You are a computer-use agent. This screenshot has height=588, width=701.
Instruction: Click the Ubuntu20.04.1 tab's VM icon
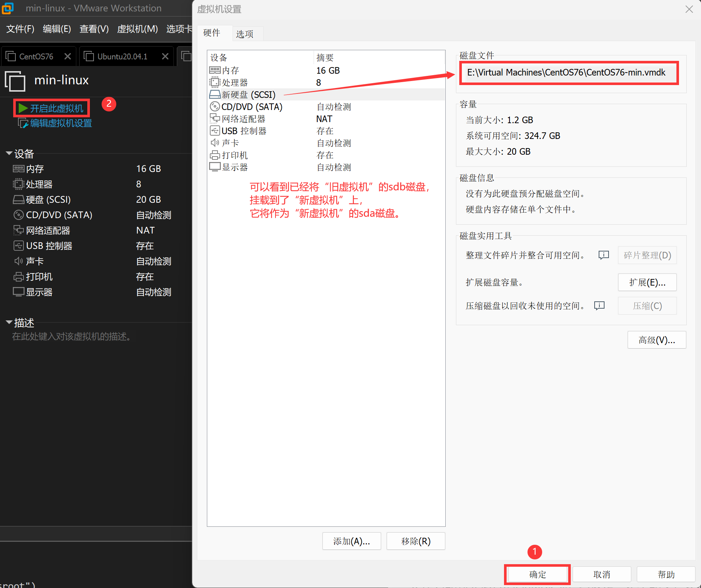pos(89,56)
